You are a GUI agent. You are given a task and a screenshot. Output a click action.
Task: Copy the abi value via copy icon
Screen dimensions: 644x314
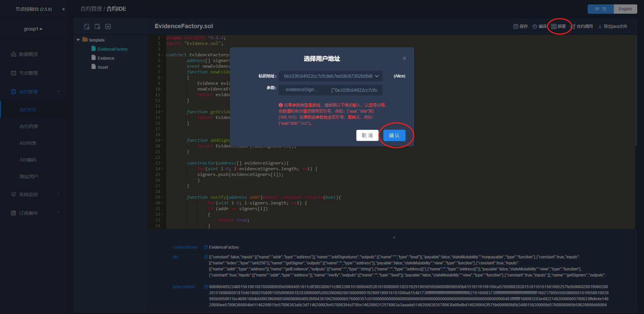[206, 257]
